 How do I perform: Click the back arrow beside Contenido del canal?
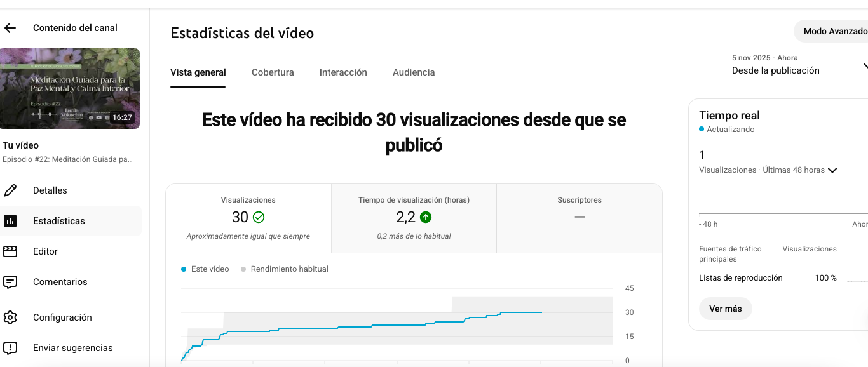[x=10, y=28]
